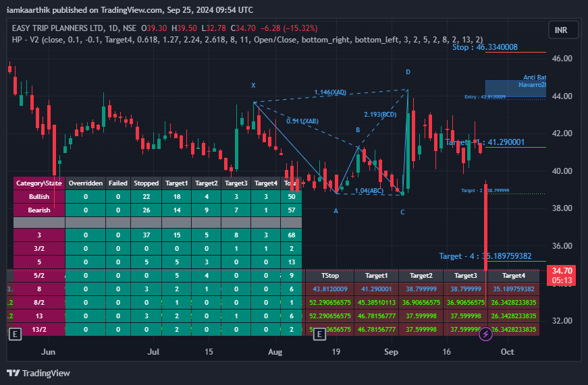Click the Entry : 43.8120009 label

coord(485,96)
